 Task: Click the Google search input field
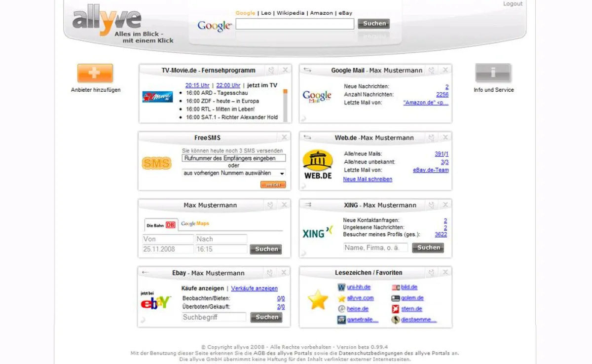point(295,24)
